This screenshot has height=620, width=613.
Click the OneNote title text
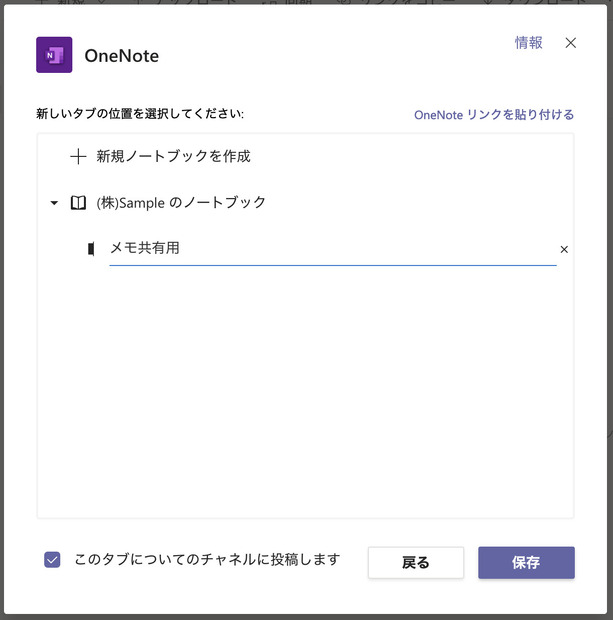click(x=122, y=56)
